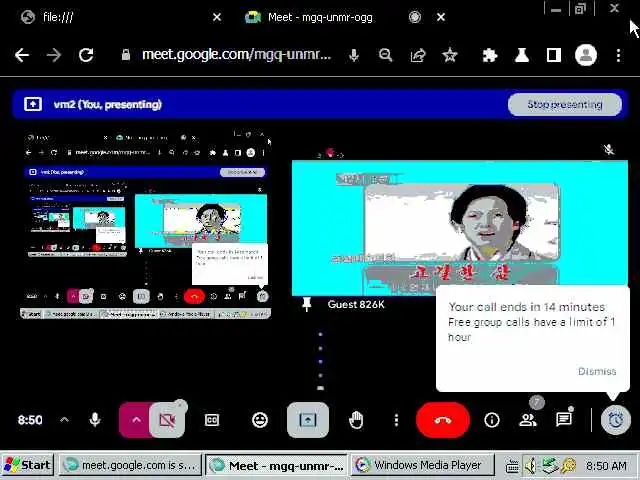Close the file:/// tab
640x480 pixels.
(x=217, y=17)
